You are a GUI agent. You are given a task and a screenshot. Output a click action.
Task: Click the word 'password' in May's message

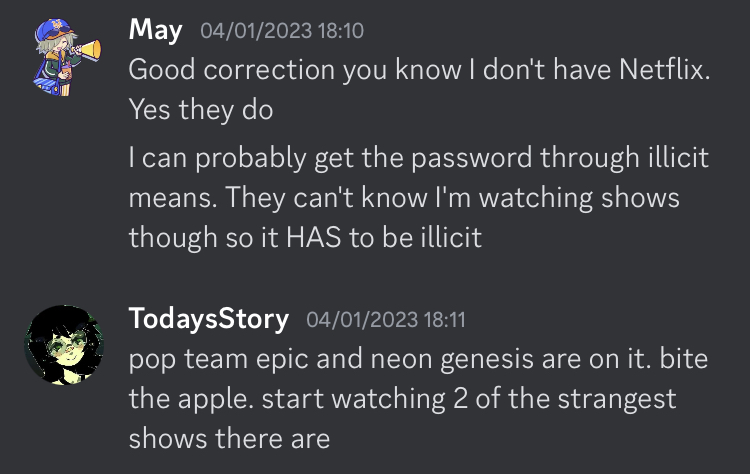coord(472,158)
